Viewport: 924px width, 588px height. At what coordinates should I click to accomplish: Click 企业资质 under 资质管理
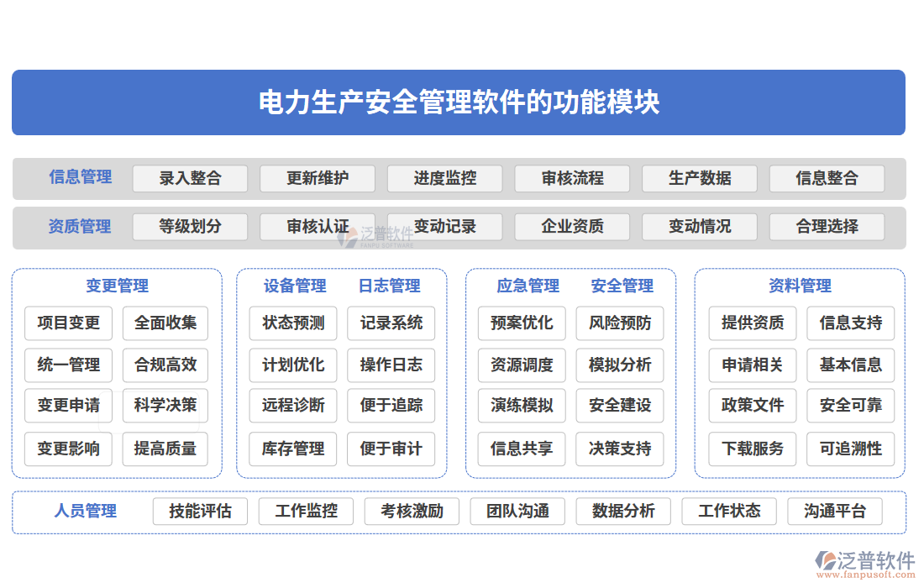click(572, 227)
